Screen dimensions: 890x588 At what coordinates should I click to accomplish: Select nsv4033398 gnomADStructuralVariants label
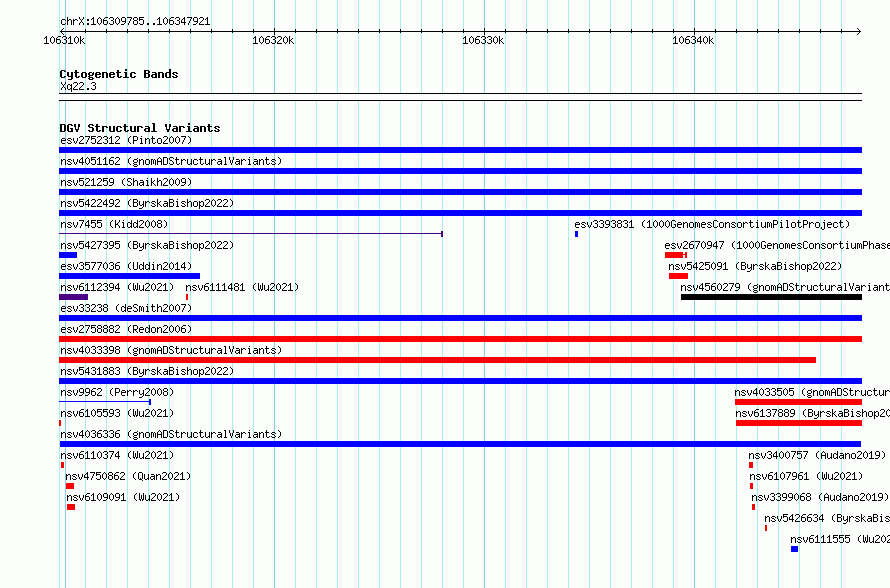tap(171, 350)
